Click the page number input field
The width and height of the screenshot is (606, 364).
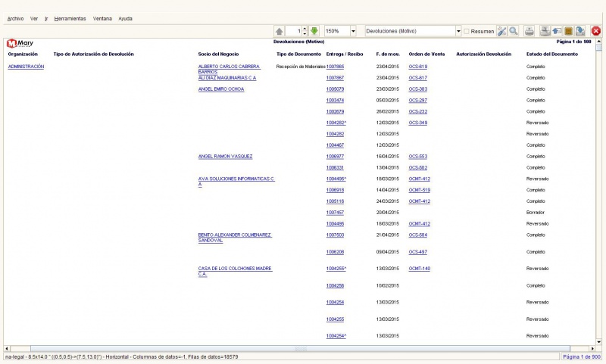pyautogui.click(x=294, y=31)
